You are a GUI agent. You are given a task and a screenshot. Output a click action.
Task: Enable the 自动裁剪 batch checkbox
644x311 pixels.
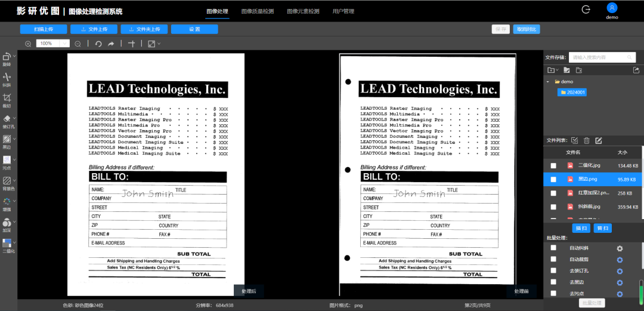tap(553, 259)
